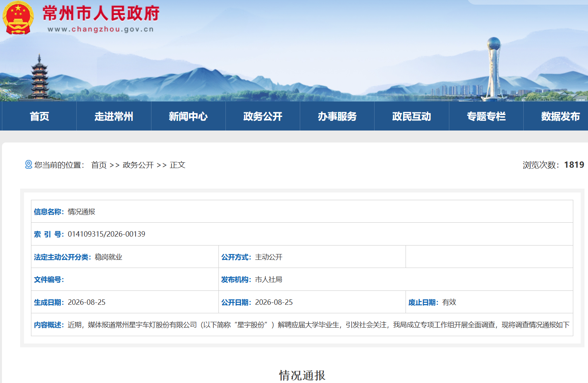The image size is (588, 383).
Task: Select index number 014109315/2026-00139
Action: [107, 234]
